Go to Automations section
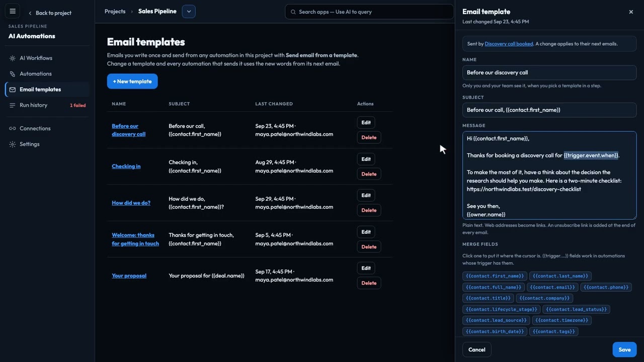Screen dimensions: 644x362 47,74
